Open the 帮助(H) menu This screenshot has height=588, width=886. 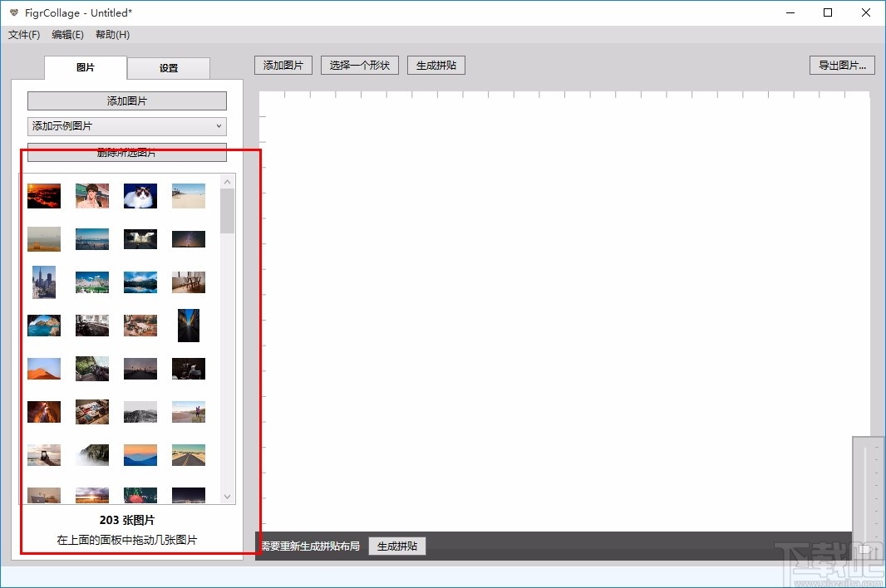(x=111, y=34)
